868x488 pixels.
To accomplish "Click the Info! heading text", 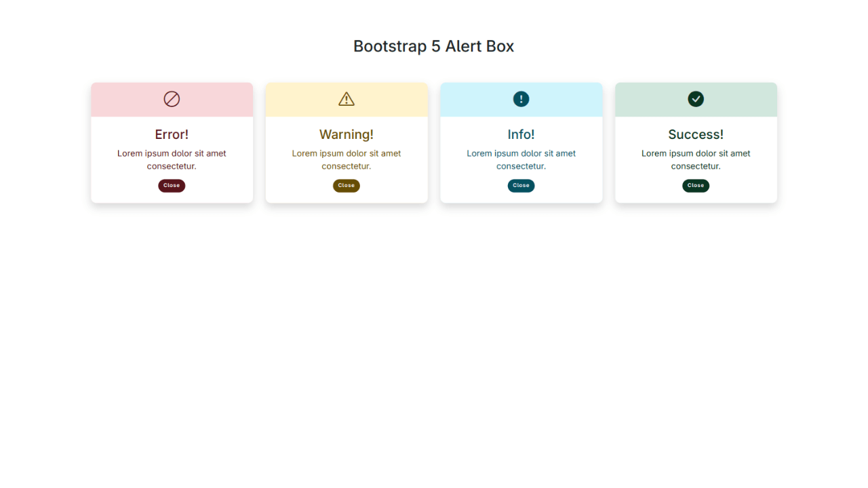I will pos(521,134).
